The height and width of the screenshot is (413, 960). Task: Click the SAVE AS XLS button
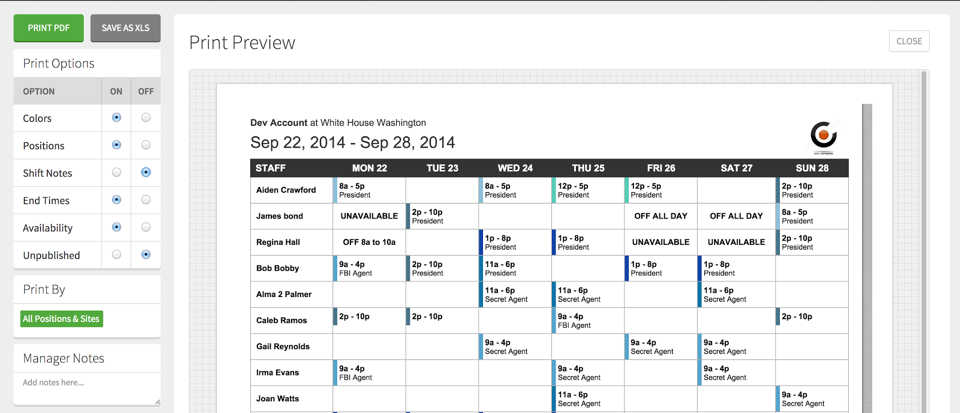tap(126, 28)
